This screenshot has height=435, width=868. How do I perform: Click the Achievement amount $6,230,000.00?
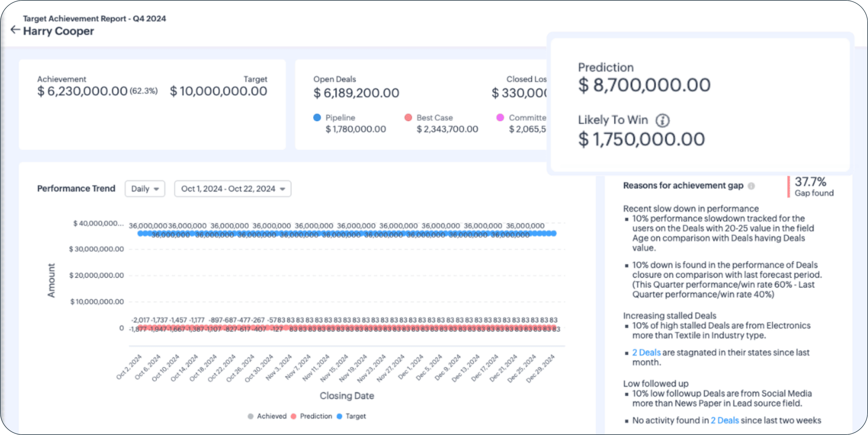(x=82, y=91)
